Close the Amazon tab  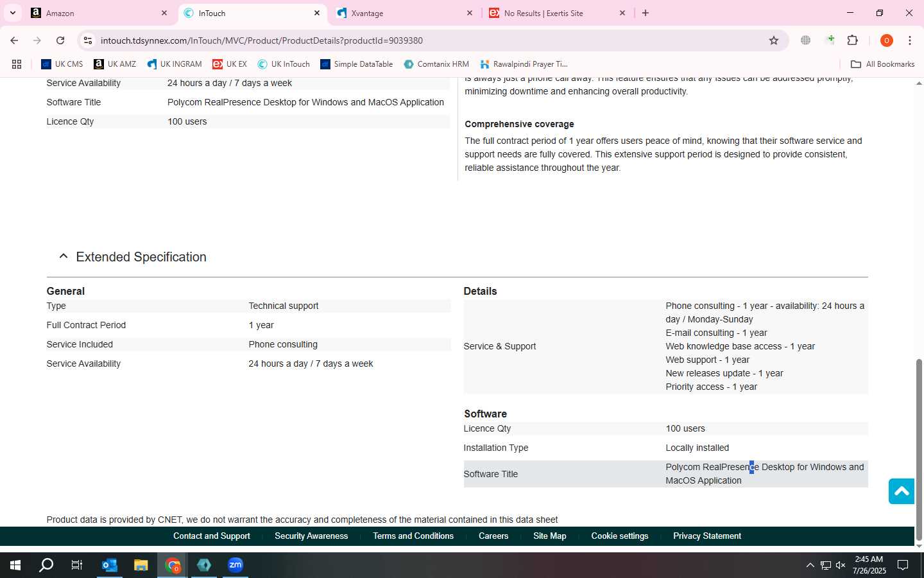[164, 13]
